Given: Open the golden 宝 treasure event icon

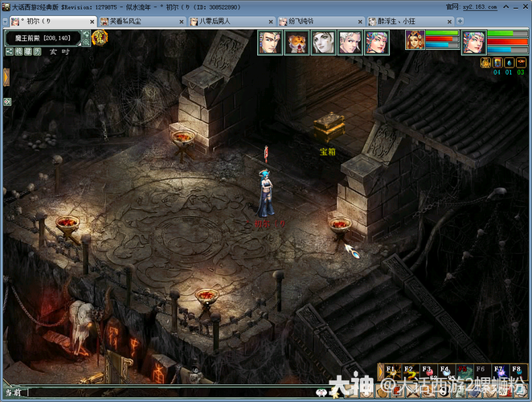Looking at the screenshot, I should click(100, 37).
